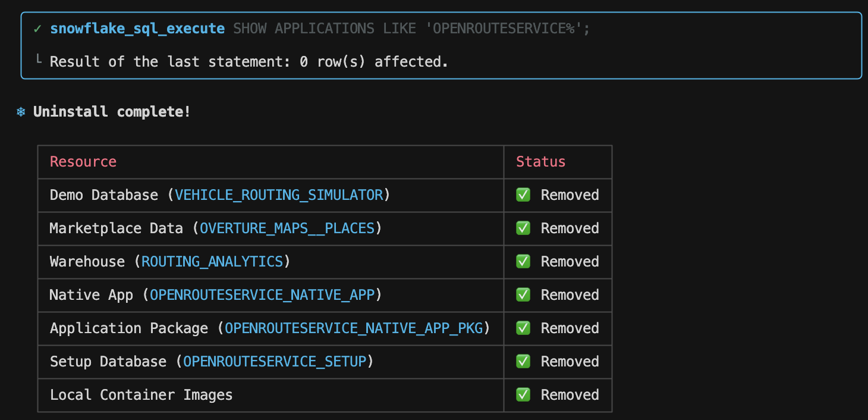This screenshot has width=868, height=420.
Task: Open the OVERTURE_MAPS__PLACES link
Action: coord(287,228)
